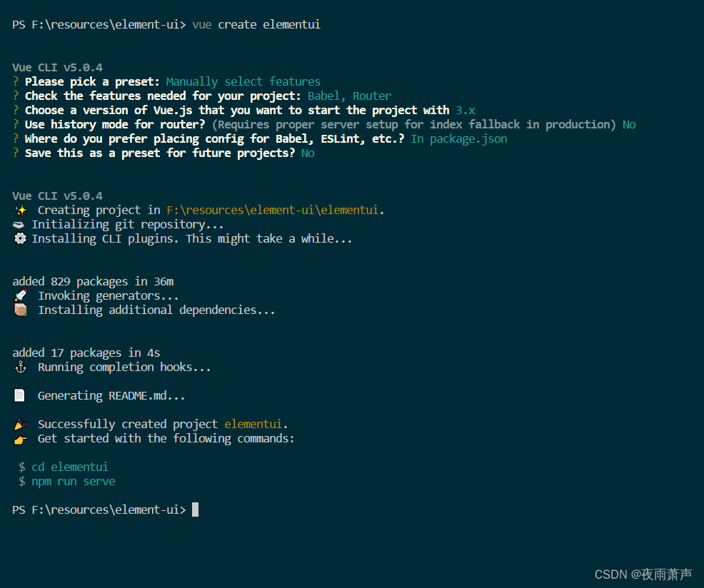Click the orange 'elementui' project name in success line
The width and height of the screenshot is (704, 588).
tap(253, 424)
